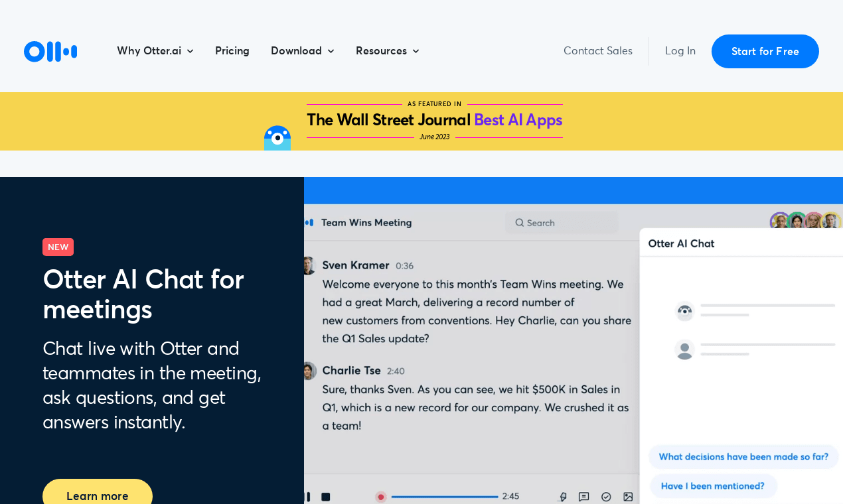The height and width of the screenshot is (504, 843).
Task: Click the Search field in Team Wins Meeting
Action: [562, 223]
